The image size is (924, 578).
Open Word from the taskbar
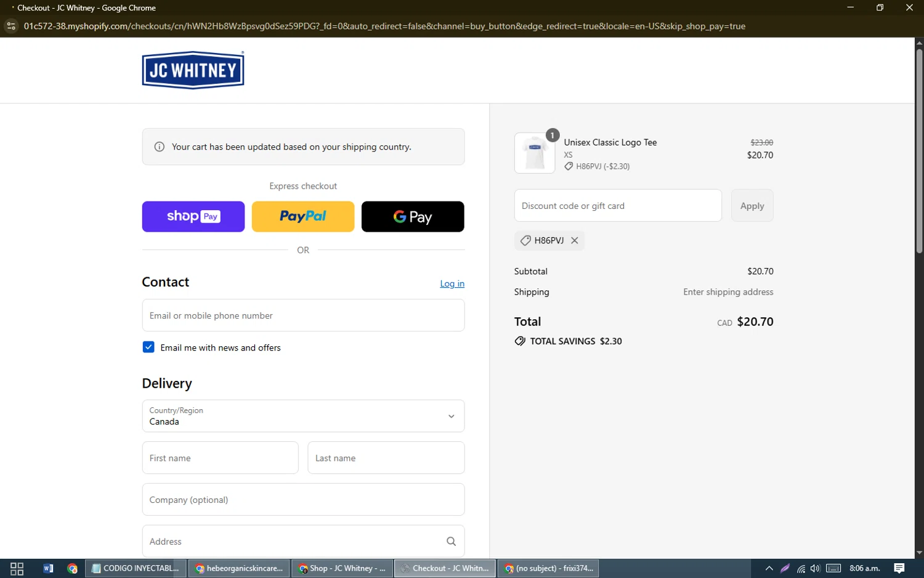tap(48, 568)
